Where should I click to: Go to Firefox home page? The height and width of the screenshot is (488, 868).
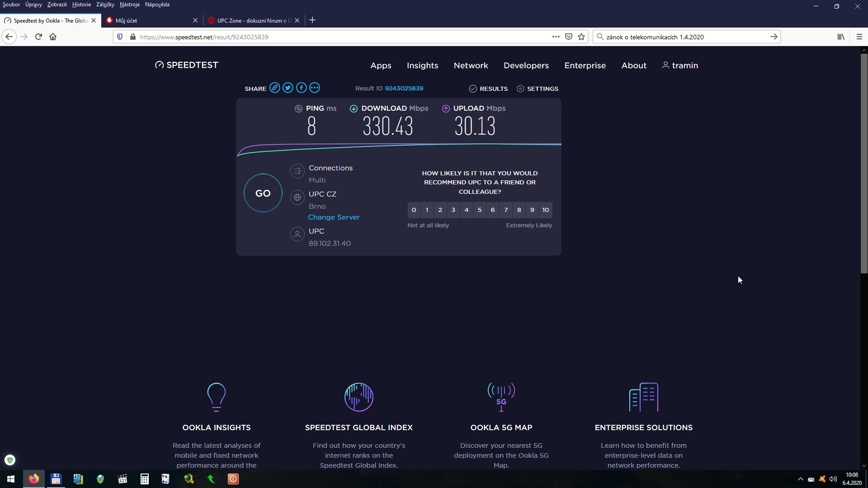(53, 37)
